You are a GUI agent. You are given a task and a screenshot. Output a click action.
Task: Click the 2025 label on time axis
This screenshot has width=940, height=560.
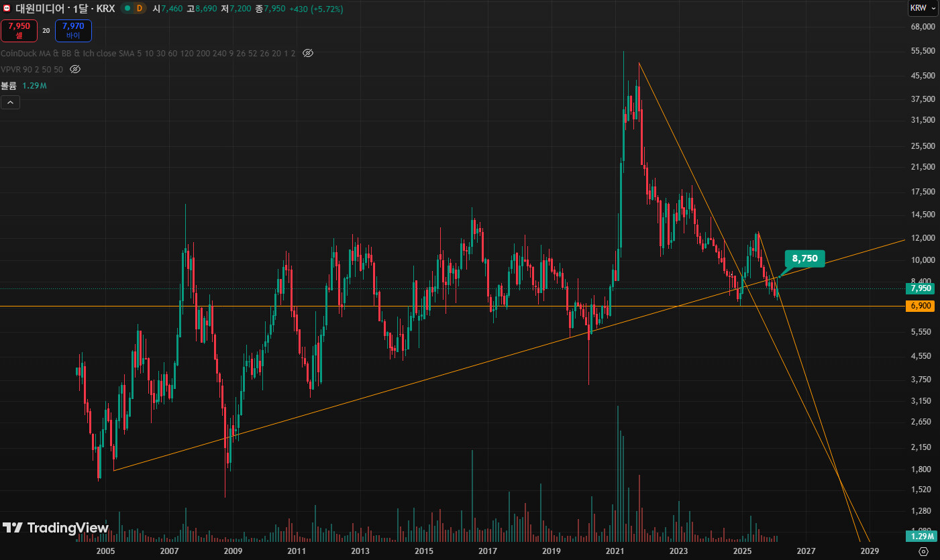(742, 551)
